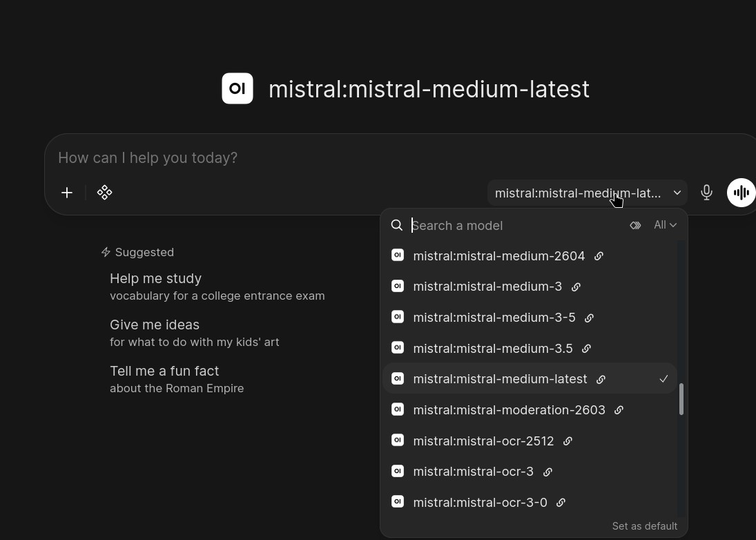Click the OI logo beside the model title
This screenshot has height=540, width=756.
click(238, 88)
